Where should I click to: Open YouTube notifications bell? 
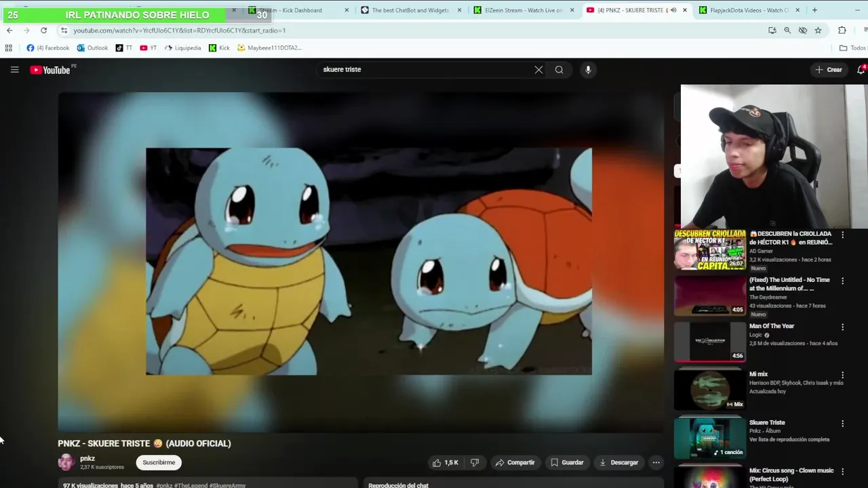tap(861, 69)
